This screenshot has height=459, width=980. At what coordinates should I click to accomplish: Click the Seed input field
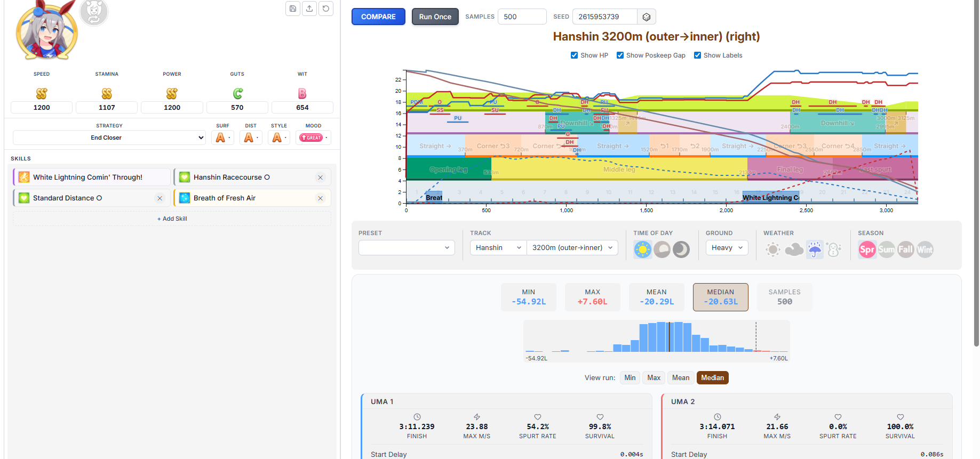pos(605,17)
